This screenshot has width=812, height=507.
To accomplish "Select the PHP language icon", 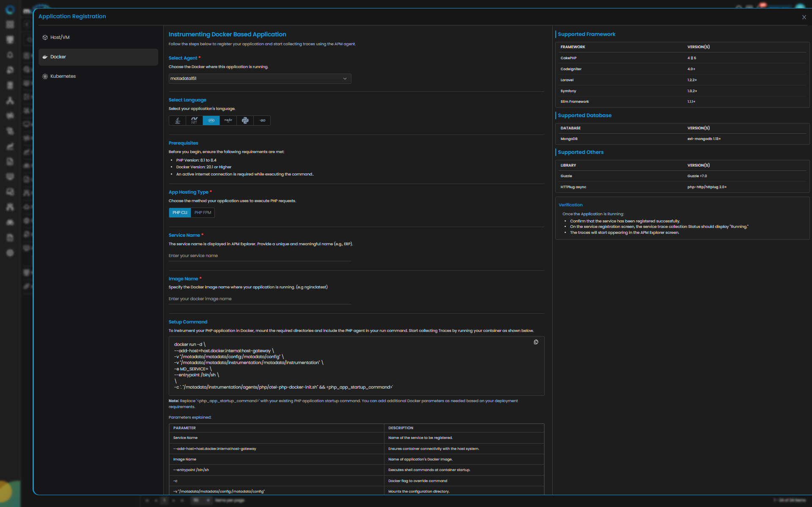I will tap(211, 121).
